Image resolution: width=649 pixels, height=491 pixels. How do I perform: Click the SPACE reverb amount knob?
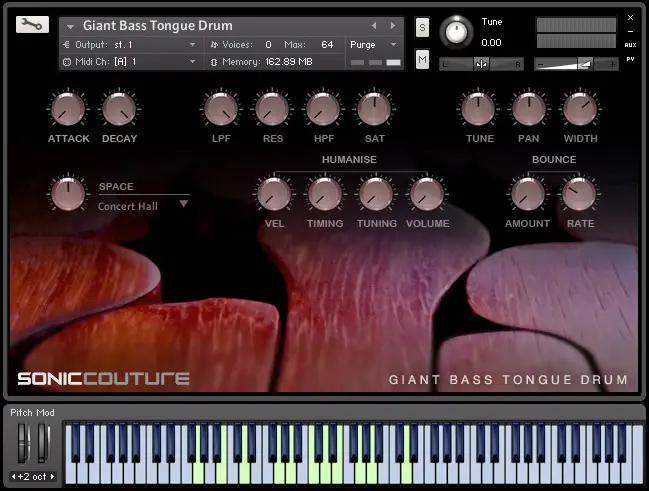[68, 194]
